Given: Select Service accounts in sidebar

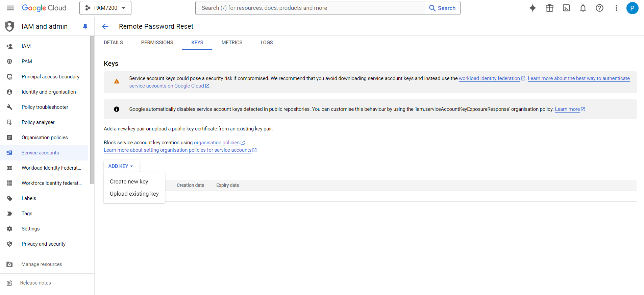Looking at the screenshot, I should coord(44,153).
